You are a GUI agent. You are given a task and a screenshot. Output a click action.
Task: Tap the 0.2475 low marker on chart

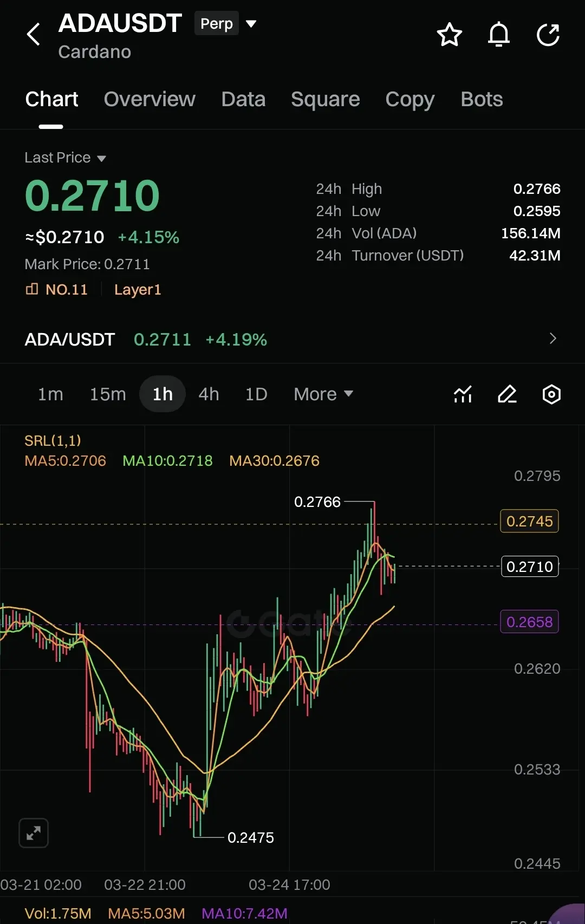(x=251, y=838)
